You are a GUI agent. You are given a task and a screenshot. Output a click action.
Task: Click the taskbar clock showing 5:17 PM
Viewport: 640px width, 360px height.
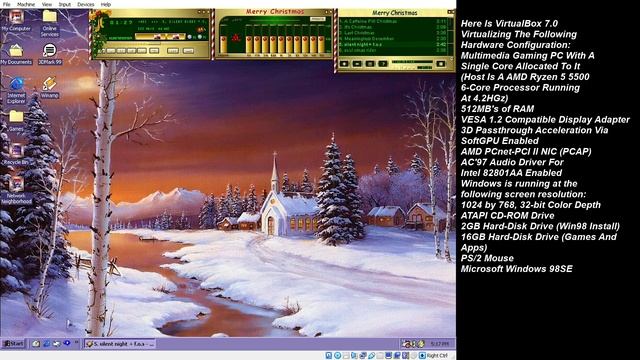point(440,344)
